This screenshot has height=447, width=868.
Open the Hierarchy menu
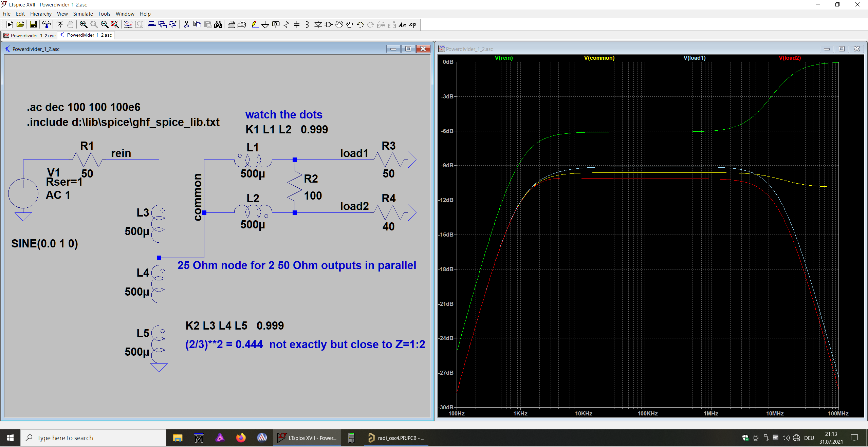click(x=41, y=14)
